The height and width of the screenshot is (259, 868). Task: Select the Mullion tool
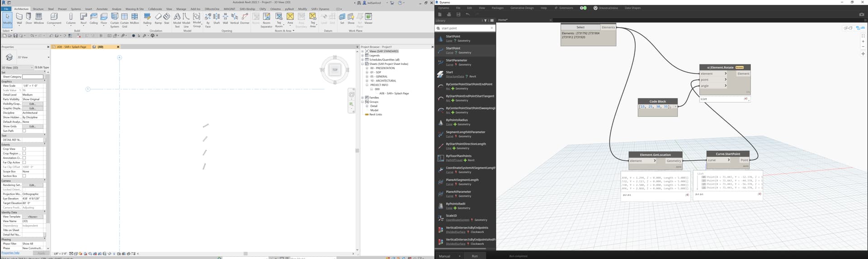click(x=135, y=18)
